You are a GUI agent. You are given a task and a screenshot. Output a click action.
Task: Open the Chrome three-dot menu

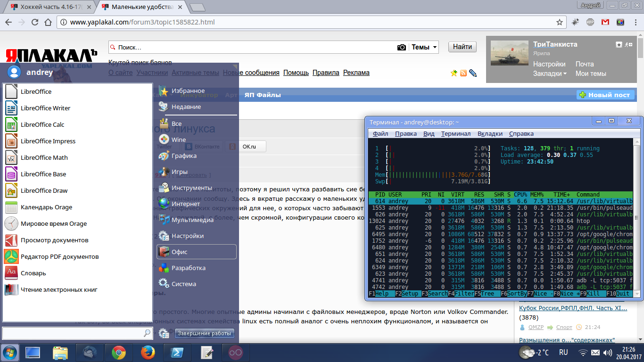click(635, 22)
